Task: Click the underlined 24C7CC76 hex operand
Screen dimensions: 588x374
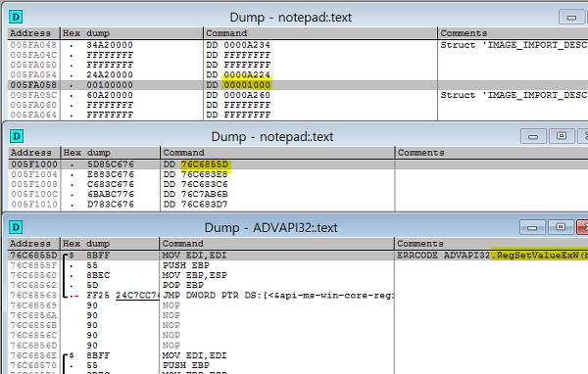Action: pos(137,296)
